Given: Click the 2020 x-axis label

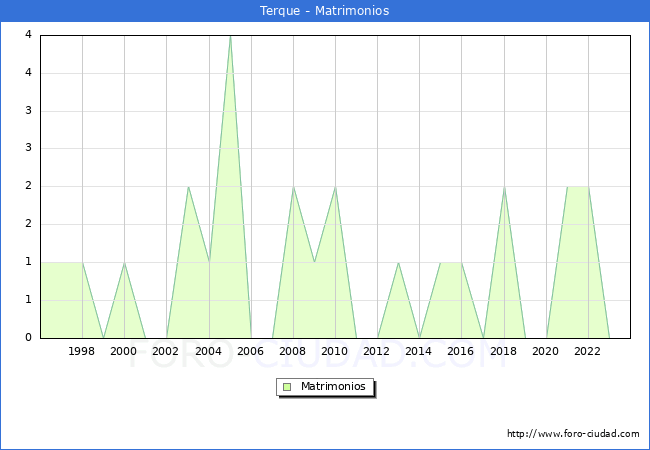Looking at the screenshot, I should (546, 351).
